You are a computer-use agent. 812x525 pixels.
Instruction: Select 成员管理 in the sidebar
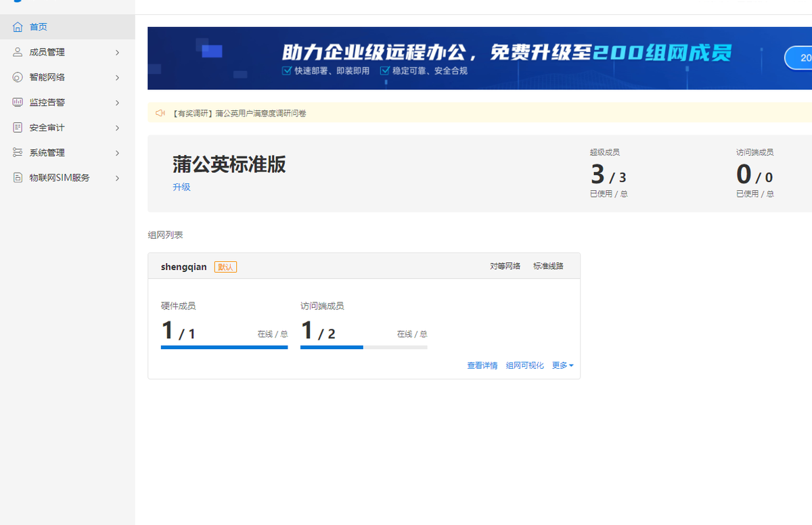click(68, 52)
